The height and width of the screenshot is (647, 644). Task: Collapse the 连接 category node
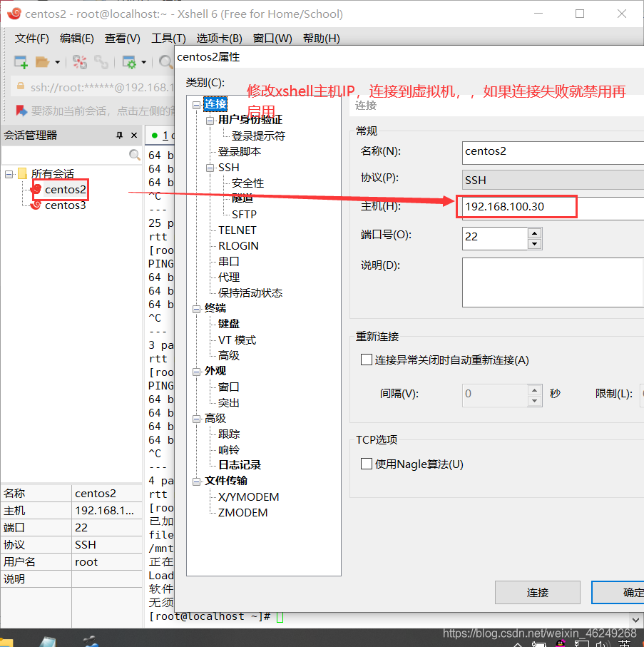point(196,106)
